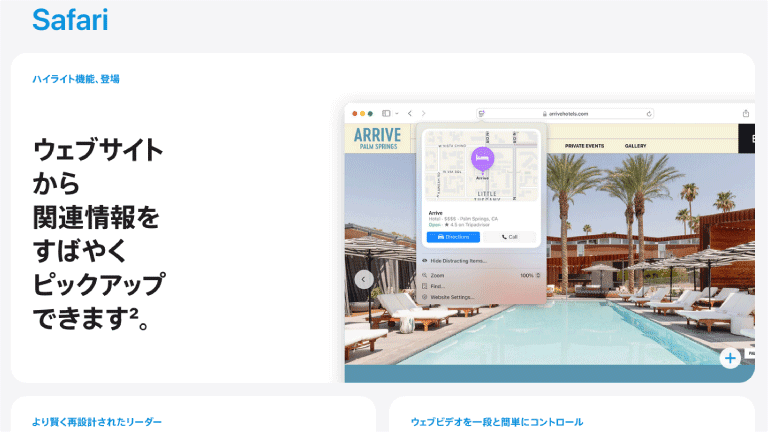Click the Safari heading
The width and height of the screenshot is (768, 432).
click(70, 20)
